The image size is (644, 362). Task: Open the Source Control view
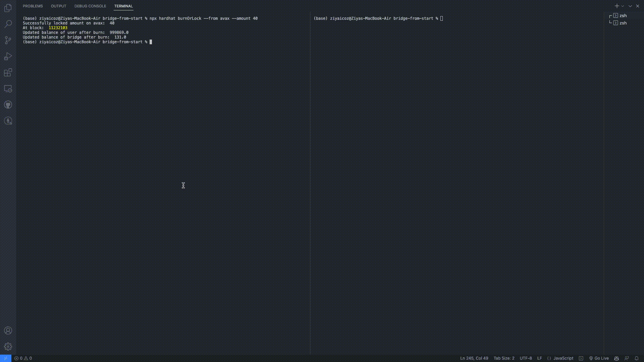tap(8, 40)
